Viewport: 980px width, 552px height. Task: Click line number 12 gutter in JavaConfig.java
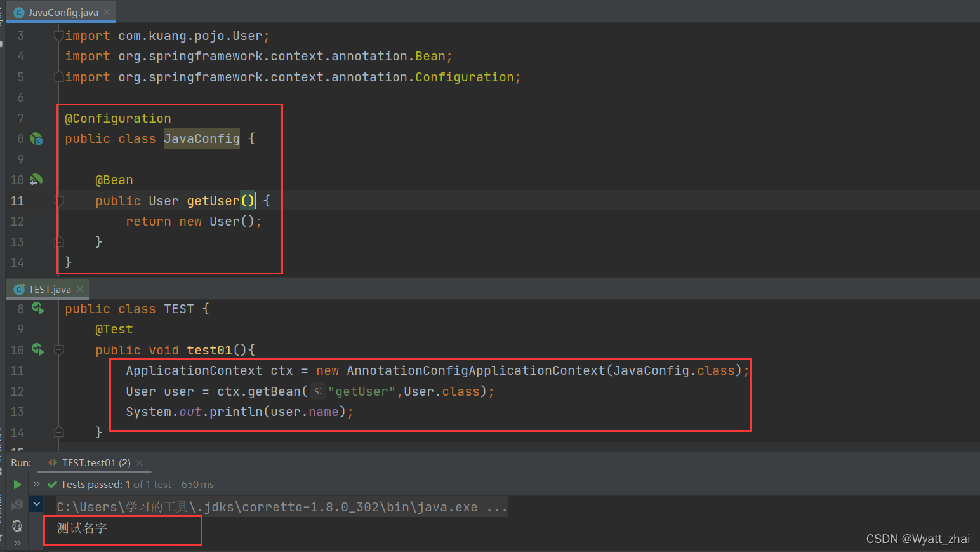[17, 221]
